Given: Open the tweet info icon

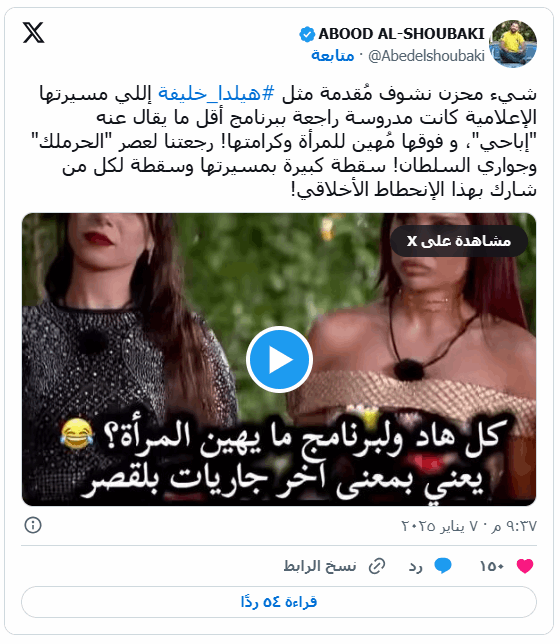Looking at the screenshot, I should click(33, 525).
